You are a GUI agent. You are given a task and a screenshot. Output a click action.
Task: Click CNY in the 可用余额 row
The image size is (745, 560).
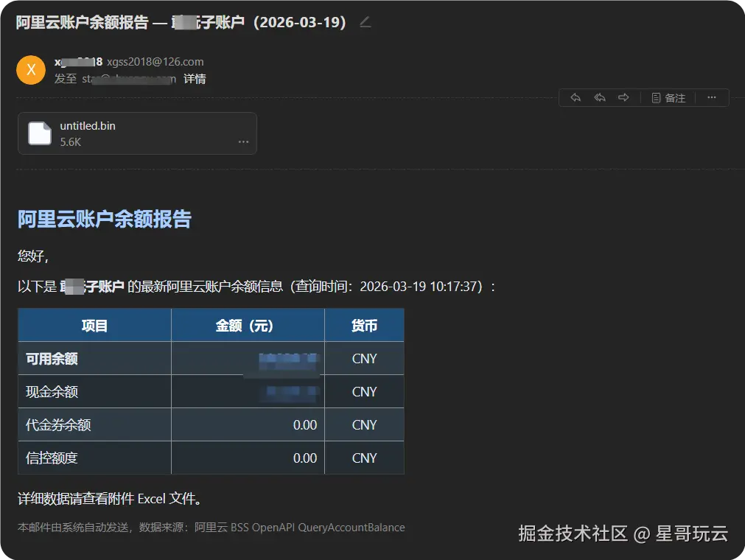[x=365, y=359]
